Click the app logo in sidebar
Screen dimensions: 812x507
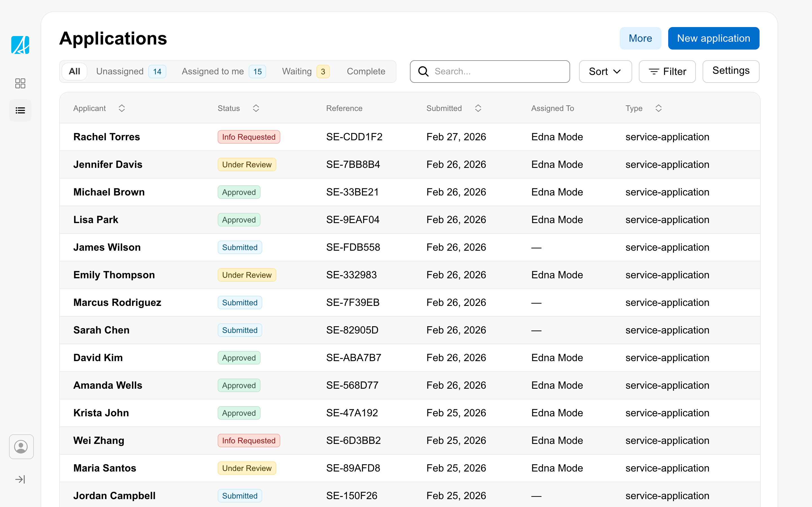pyautogui.click(x=20, y=45)
